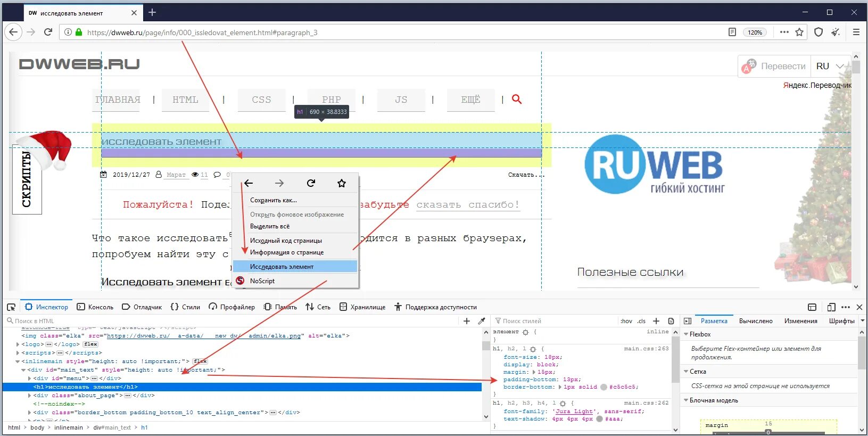Collapse the Блочная модель section

click(x=686, y=400)
